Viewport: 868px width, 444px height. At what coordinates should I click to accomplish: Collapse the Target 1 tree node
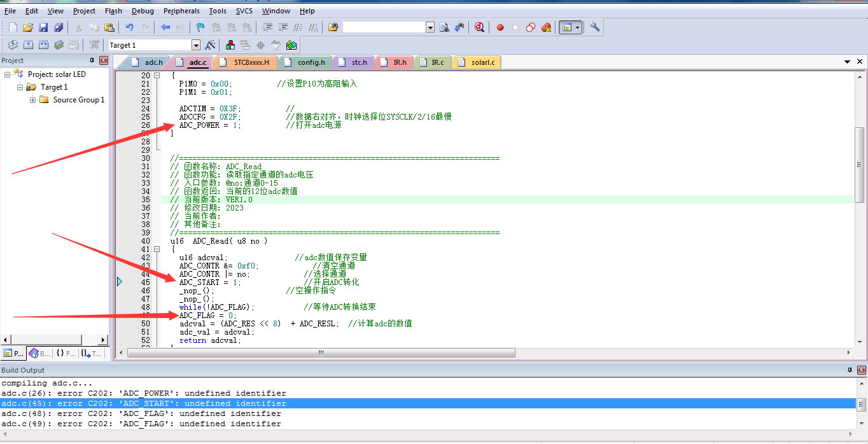tap(20, 87)
